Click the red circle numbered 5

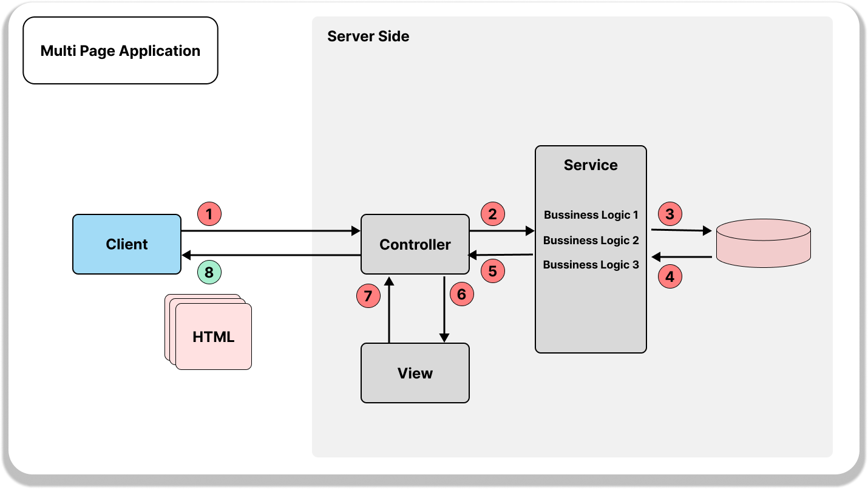[493, 271]
